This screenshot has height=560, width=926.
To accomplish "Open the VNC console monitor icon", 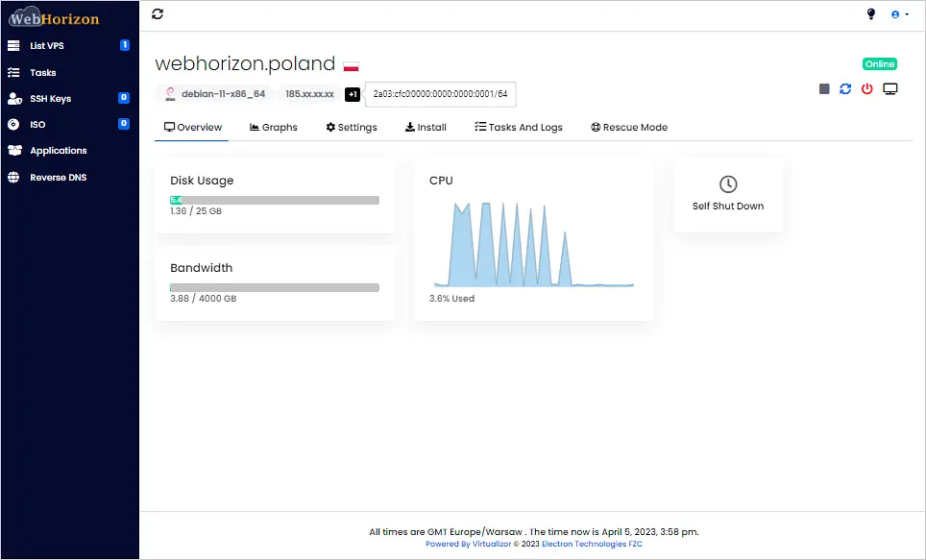I will tap(889, 88).
